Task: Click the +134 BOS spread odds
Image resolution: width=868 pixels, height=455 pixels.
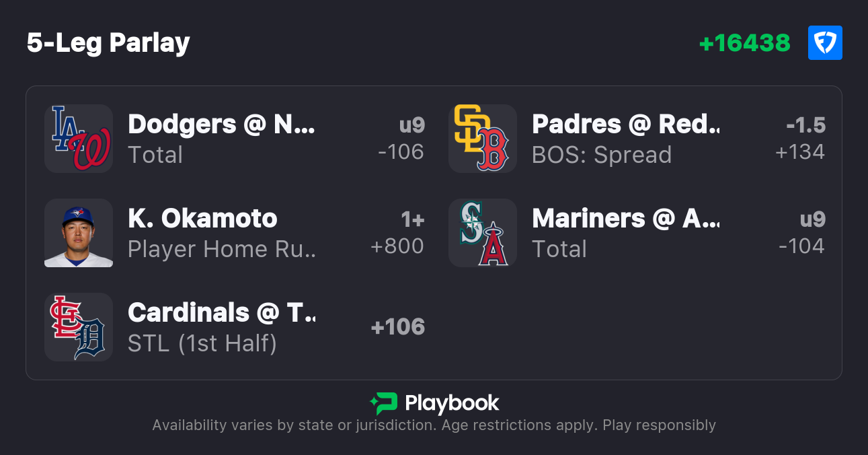Action: [799, 152]
